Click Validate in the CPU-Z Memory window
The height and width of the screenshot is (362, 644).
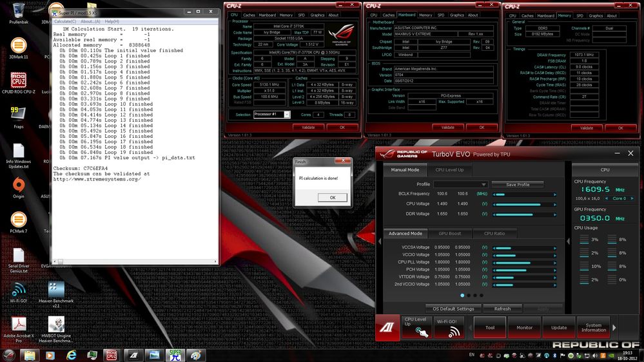[x=587, y=128]
